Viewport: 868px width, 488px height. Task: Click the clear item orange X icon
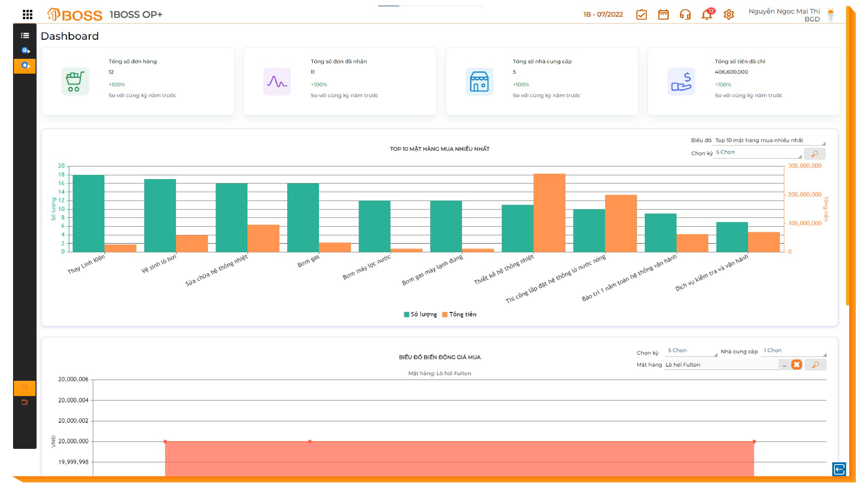(796, 364)
